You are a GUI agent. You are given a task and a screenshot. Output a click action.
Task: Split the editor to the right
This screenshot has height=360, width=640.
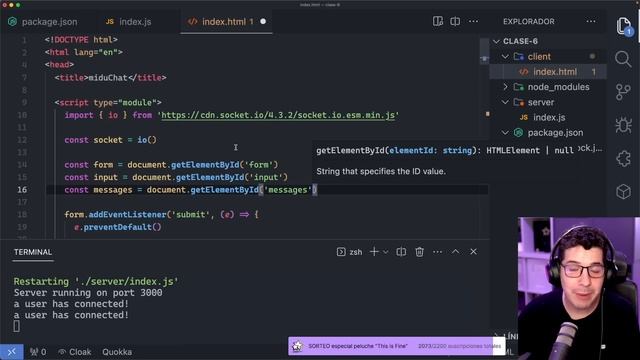coord(455,21)
